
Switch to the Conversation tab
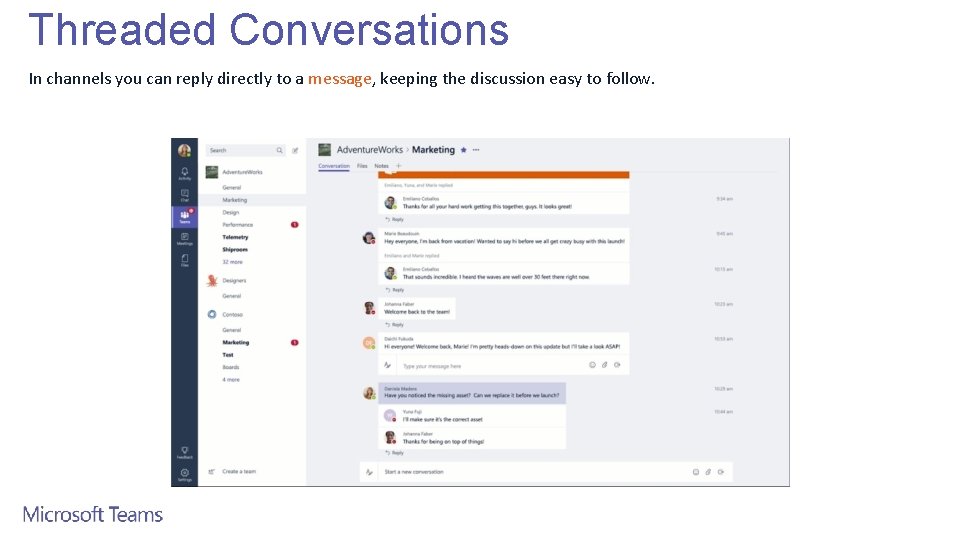click(334, 166)
